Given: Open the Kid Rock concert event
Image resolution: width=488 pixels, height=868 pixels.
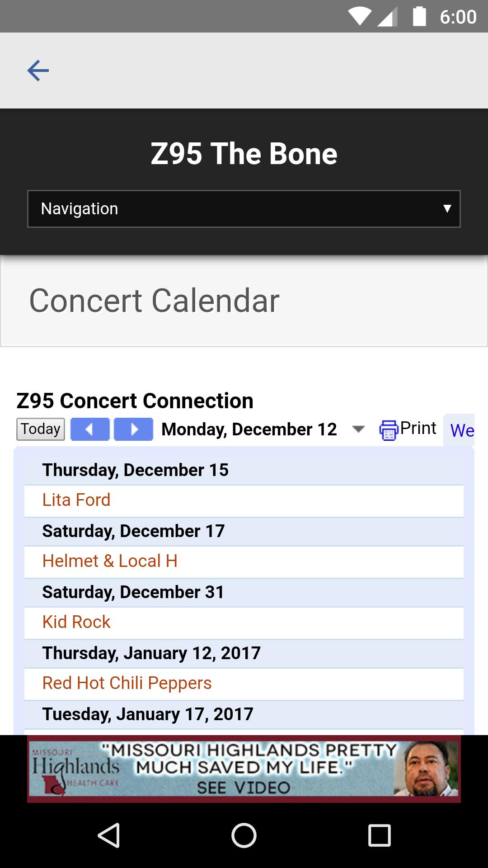Looking at the screenshot, I should 76,622.
